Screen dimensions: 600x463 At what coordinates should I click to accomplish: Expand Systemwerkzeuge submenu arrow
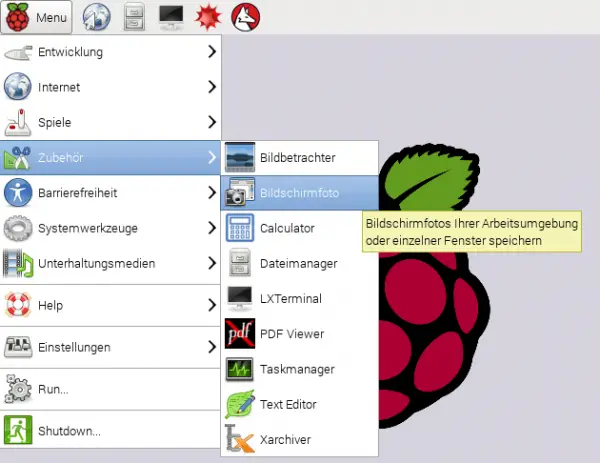tap(212, 228)
